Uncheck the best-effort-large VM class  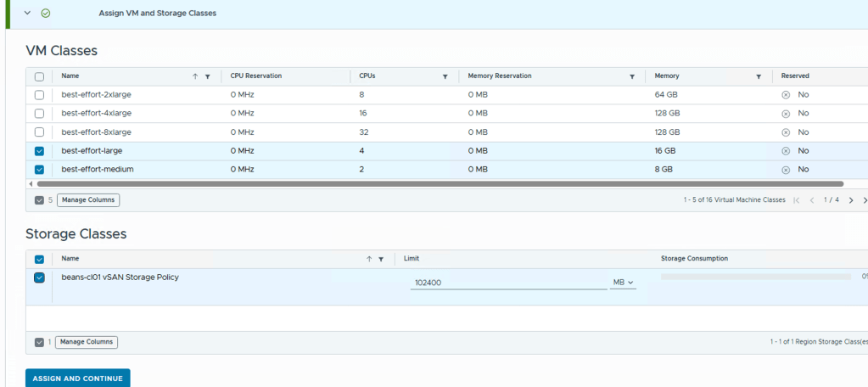pyautogui.click(x=39, y=151)
